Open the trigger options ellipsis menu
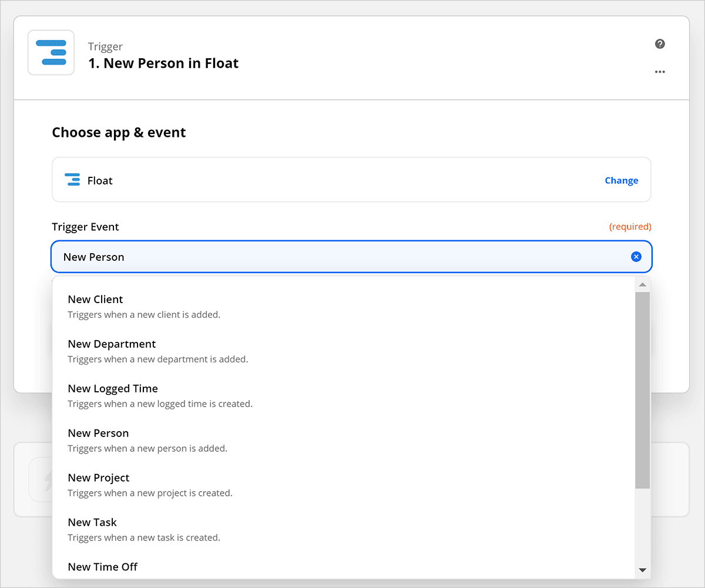705x588 pixels. point(660,72)
